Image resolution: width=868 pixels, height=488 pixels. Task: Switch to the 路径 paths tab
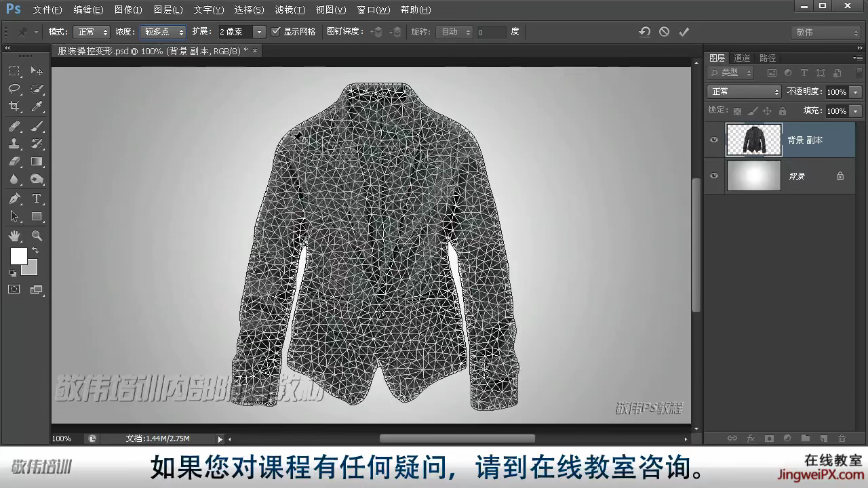point(768,58)
